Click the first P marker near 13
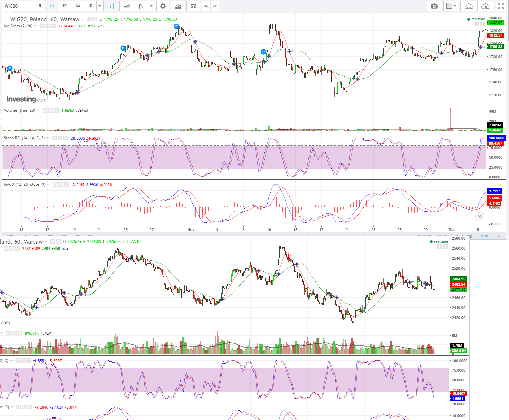 coord(10,68)
